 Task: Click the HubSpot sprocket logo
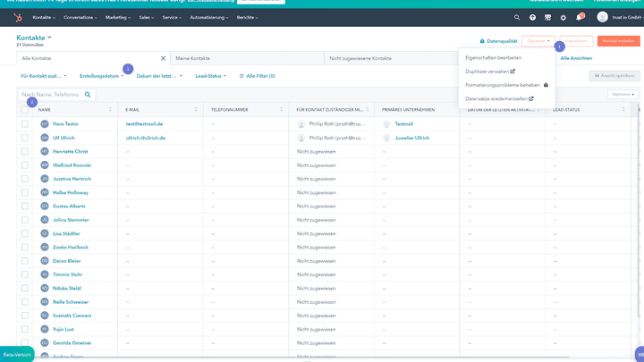(x=18, y=18)
